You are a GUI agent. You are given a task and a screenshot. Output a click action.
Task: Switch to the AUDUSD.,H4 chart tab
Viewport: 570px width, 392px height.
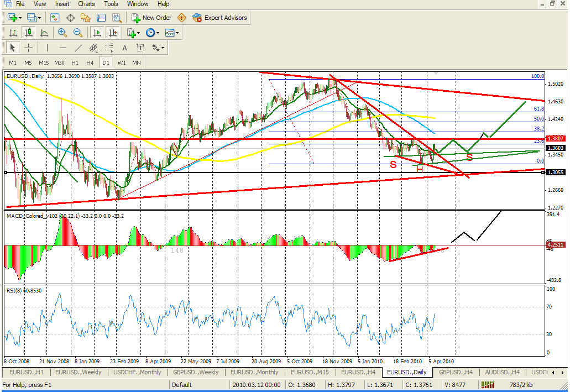click(x=502, y=372)
